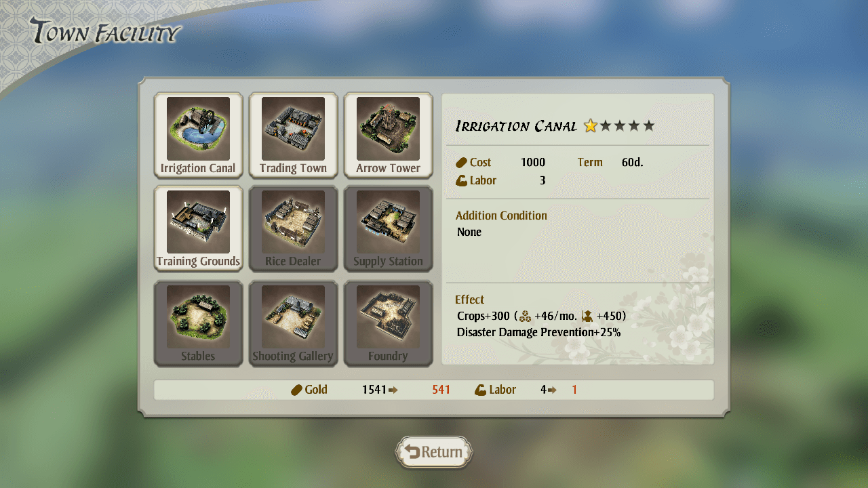Click the Labor arm icon in details panel

click(x=461, y=180)
